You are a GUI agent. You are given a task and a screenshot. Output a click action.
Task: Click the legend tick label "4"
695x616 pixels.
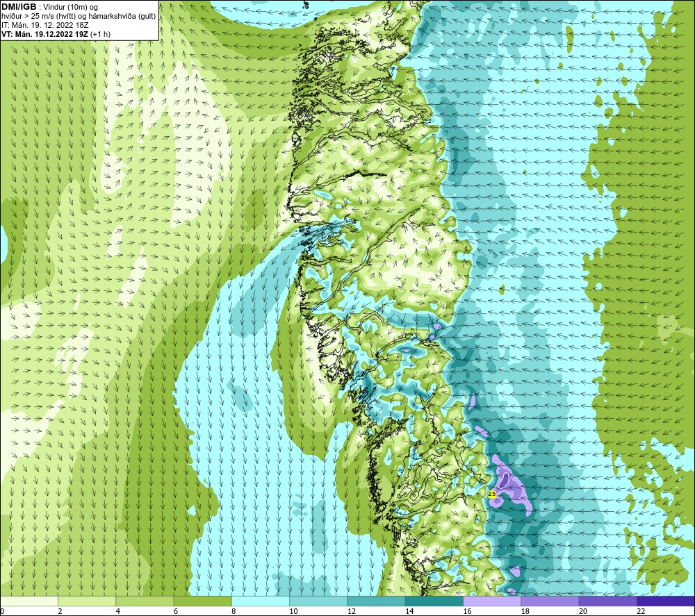[118, 611]
